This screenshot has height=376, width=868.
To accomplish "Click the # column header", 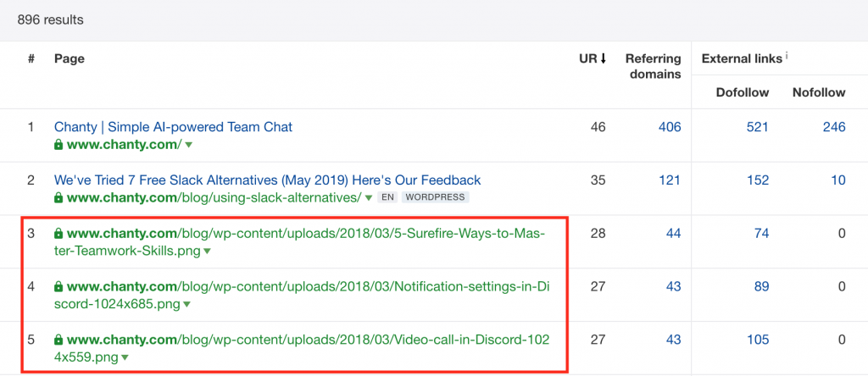I will point(31,58).
